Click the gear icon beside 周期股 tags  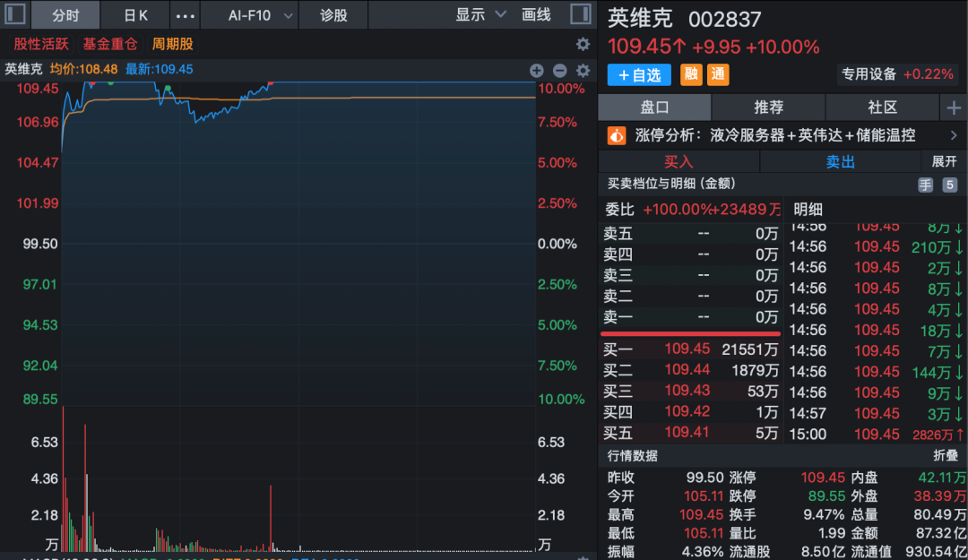[x=583, y=43]
